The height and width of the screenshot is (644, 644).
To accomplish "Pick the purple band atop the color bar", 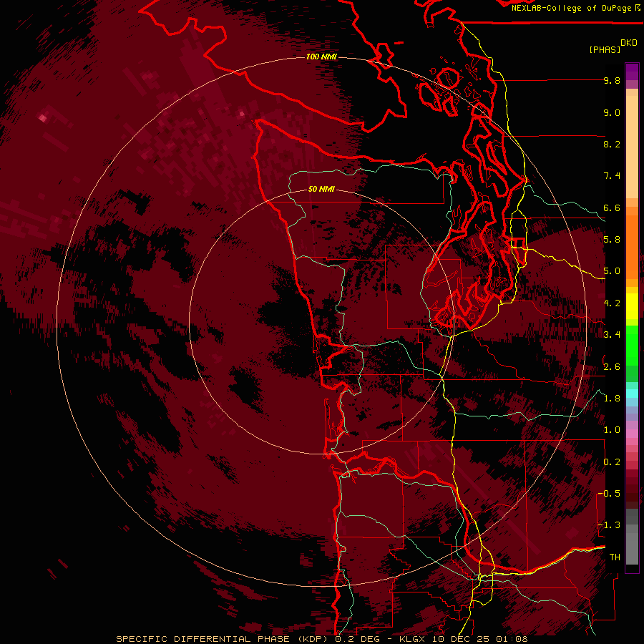I will (x=632, y=72).
